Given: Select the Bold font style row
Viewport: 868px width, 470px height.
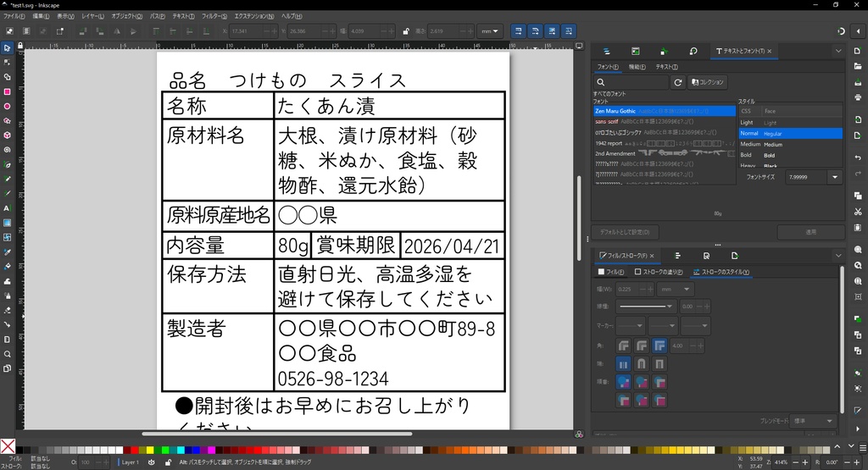Looking at the screenshot, I should [x=791, y=155].
